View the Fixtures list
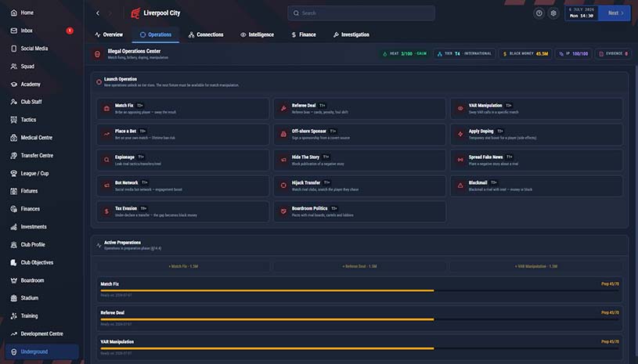Image resolution: width=638 pixels, height=364 pixels. [42, 191]
